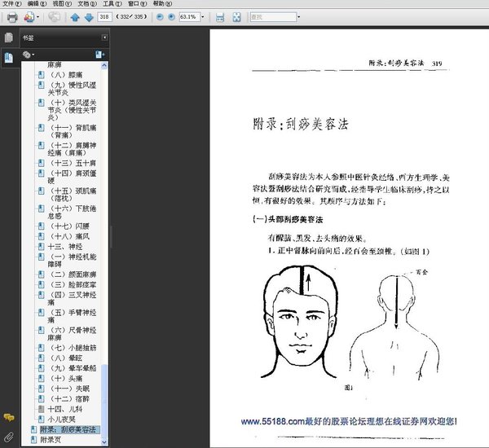Go to next page with the down arrow
The width and height of the screenshot is (489, 448).
click(x=89, y=17)
